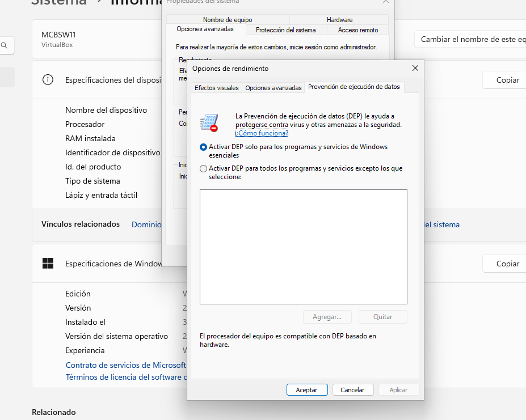The width and height of the screenshot is (526, 420).
Task: Click the search magnifier icon in the sidebar
Action: pos(5,46)
